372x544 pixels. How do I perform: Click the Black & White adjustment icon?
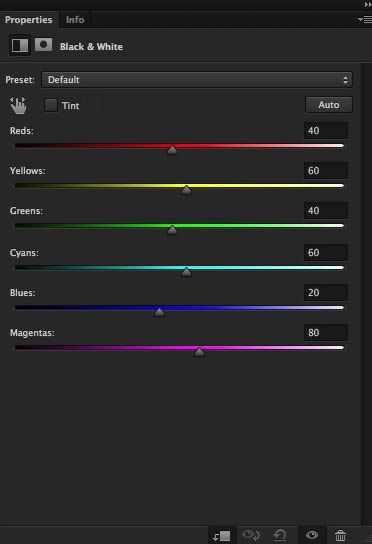click(20, 45)
